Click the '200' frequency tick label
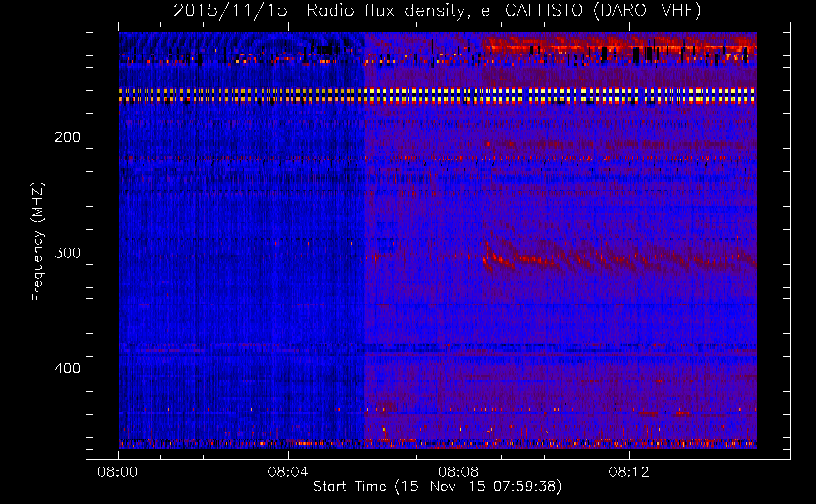 [x=67, y=137]
